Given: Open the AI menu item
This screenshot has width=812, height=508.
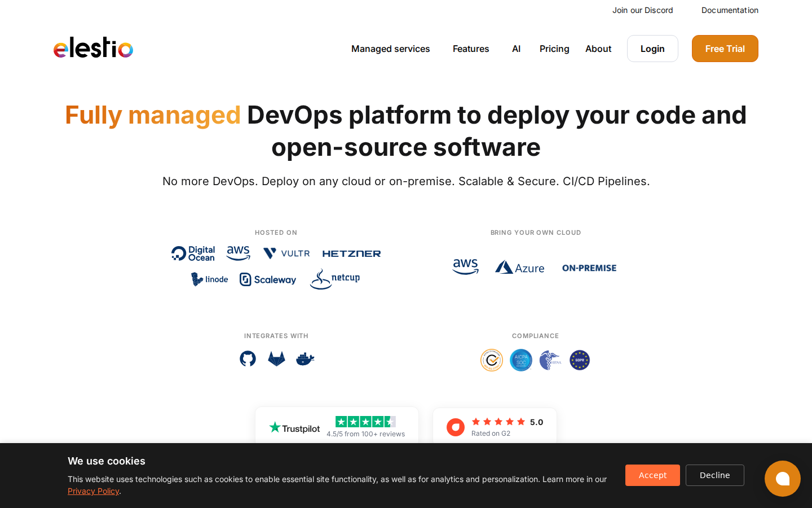Looking at the screenshot, I should click(x=516, y=49).
